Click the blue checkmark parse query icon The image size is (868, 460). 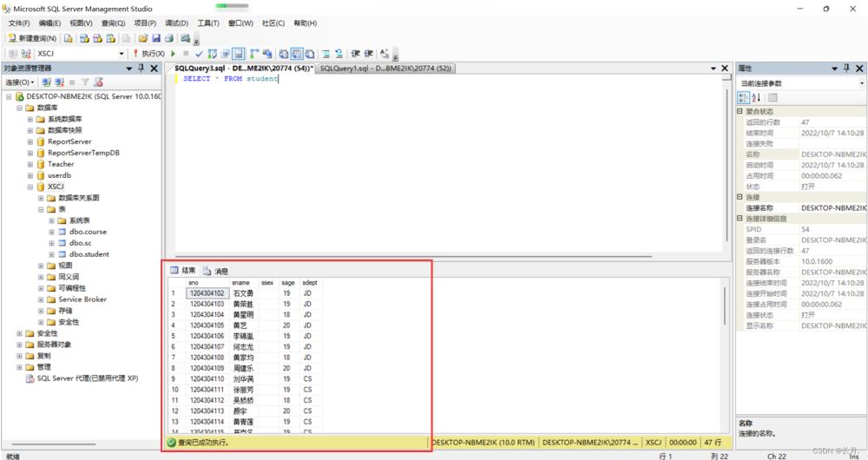[199, 54]
